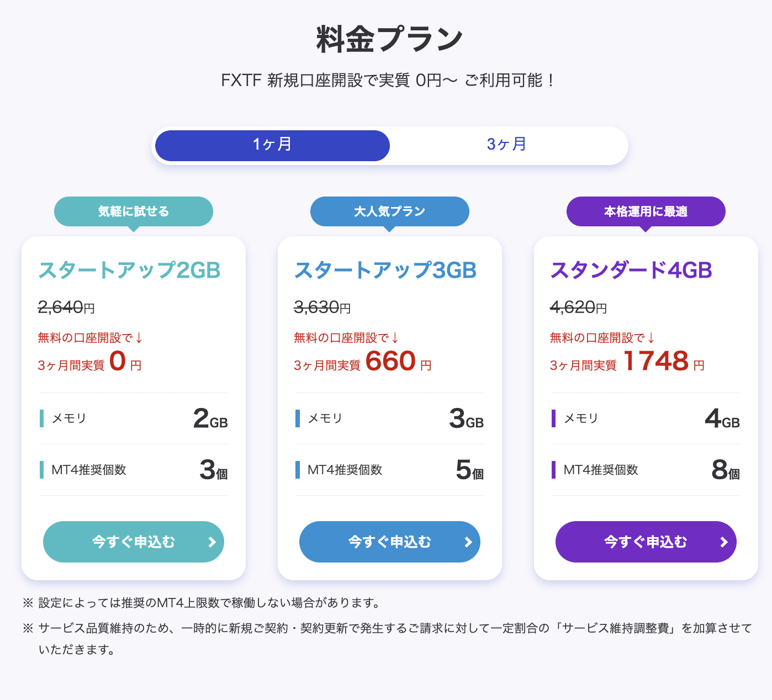Open the スタンダード4GB plan title
Image resolution: width=772 pixels, height=700 pixels.
(x=631, y=271)
